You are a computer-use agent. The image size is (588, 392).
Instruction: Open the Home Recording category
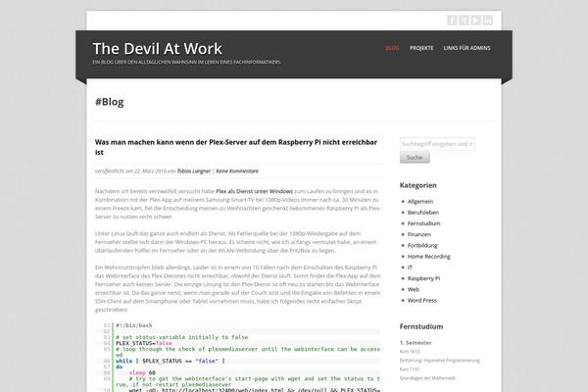pyautogui.click(x=429, y=256)
